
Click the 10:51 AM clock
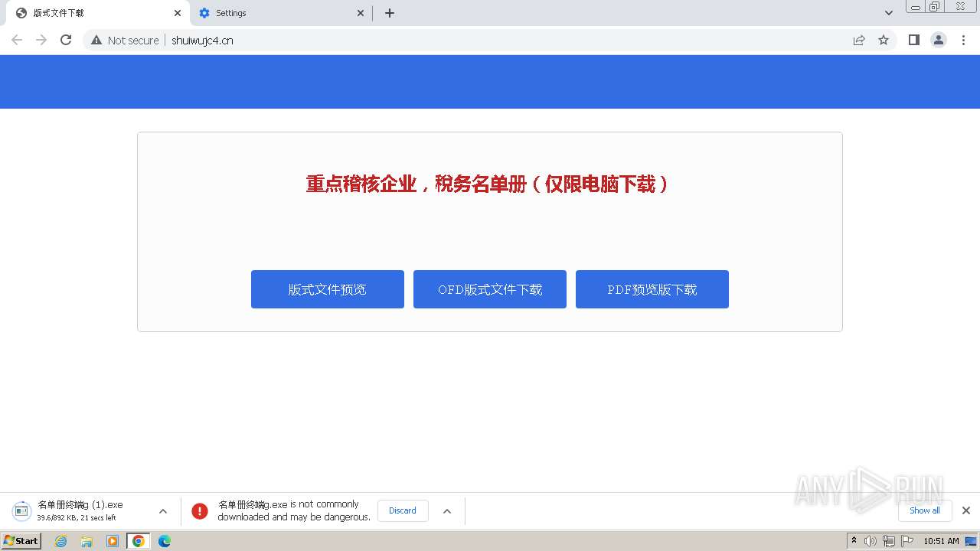[x=941, y=541]
